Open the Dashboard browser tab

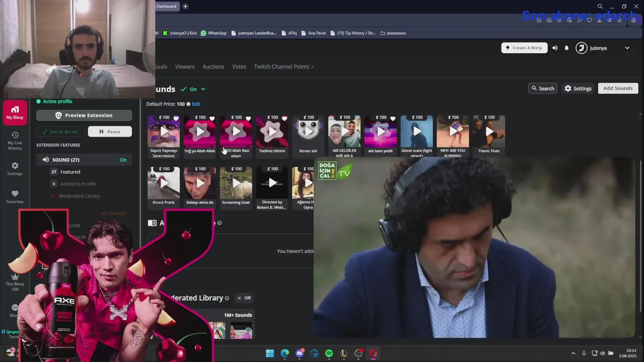[167, 6]
